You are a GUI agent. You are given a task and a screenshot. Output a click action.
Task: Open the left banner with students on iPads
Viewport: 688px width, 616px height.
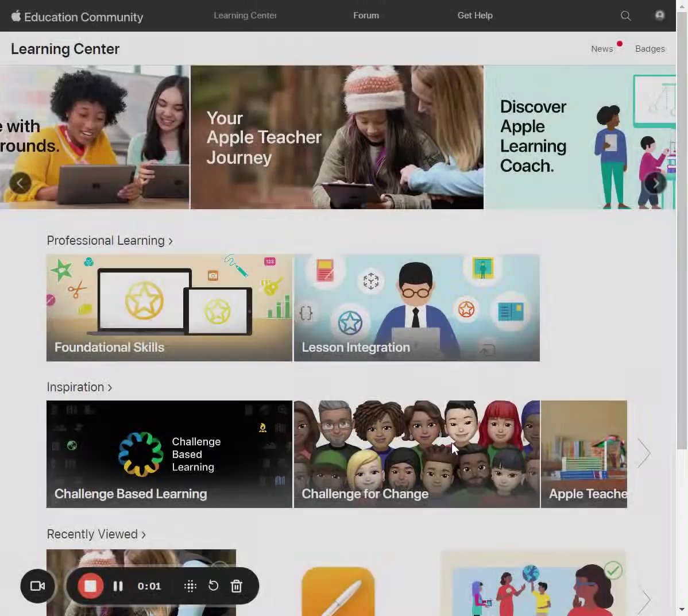pos(95,137)
